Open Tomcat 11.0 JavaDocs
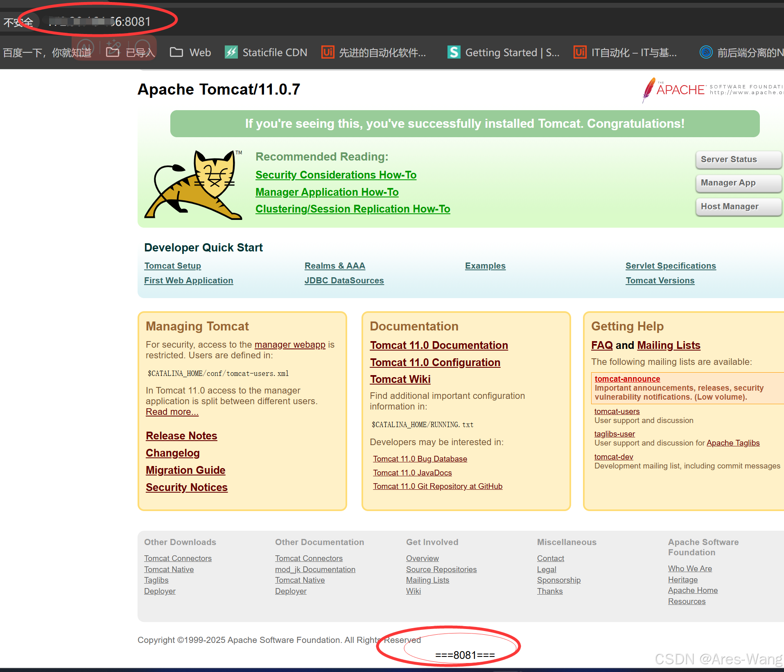The image size is (784, 672). [412, 473]
